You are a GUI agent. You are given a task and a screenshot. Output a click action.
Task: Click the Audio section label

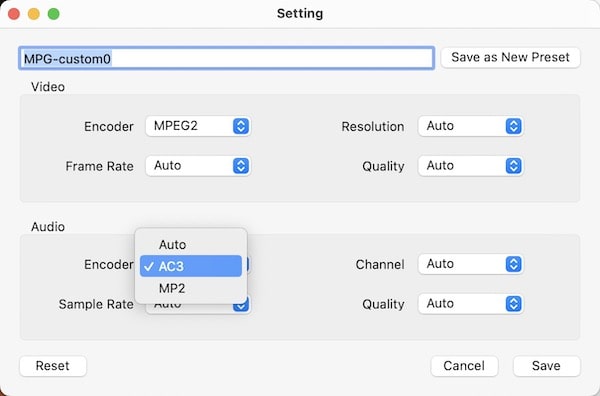(x=48, y=227)
